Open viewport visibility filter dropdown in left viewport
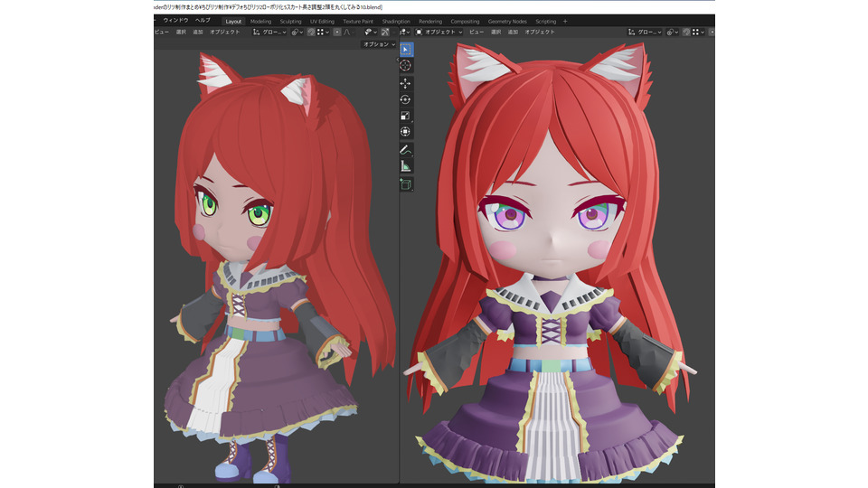 pyautogui.click(x=371, y=33)
